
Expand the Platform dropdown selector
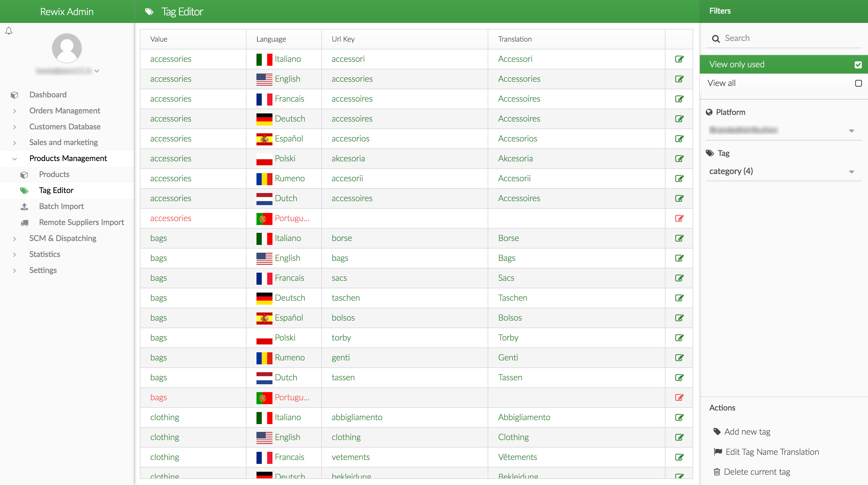[854, 130]
